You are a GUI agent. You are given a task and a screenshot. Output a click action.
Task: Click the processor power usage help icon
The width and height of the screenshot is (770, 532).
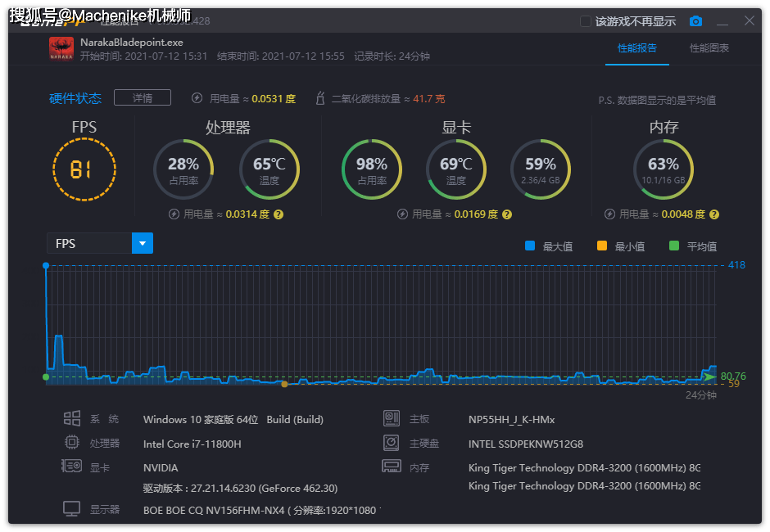pyautogui.click(x=279, y=214)
